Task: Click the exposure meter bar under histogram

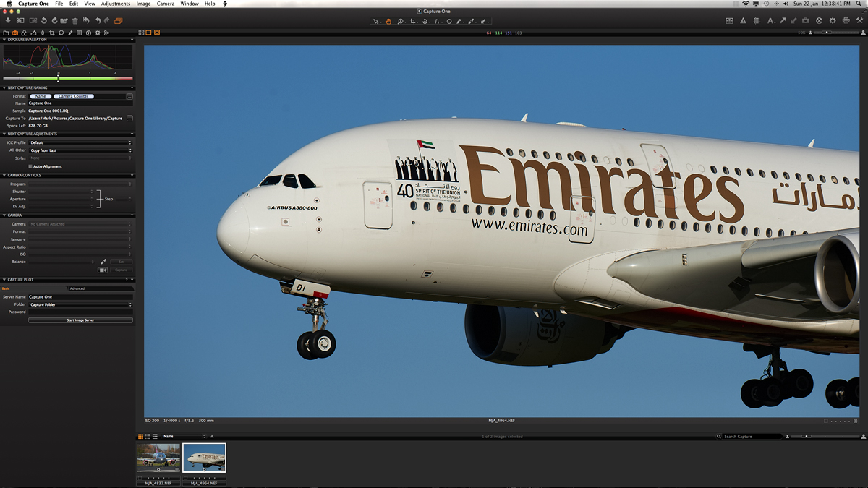Action: click(68, 78)
